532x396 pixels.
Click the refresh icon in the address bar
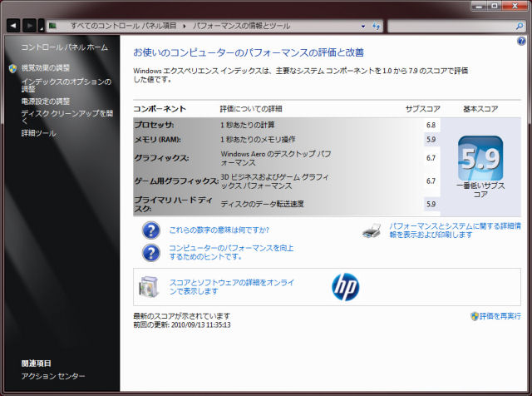376,26
